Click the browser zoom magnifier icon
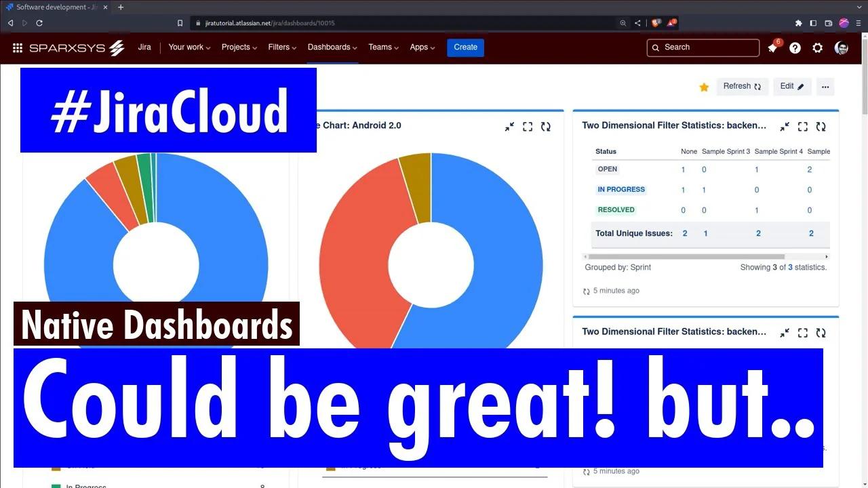The width and height of the screenshot is (868, 488). pos(623,23)
